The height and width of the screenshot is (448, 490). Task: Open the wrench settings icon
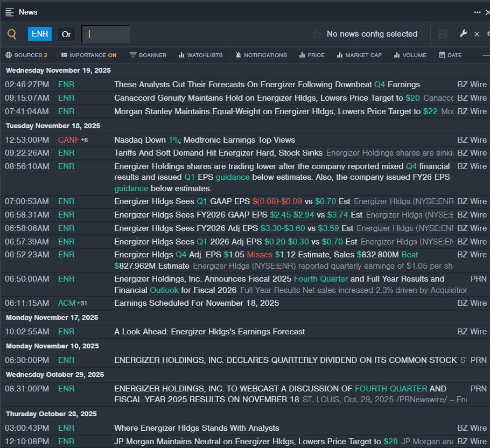[463, 34]
